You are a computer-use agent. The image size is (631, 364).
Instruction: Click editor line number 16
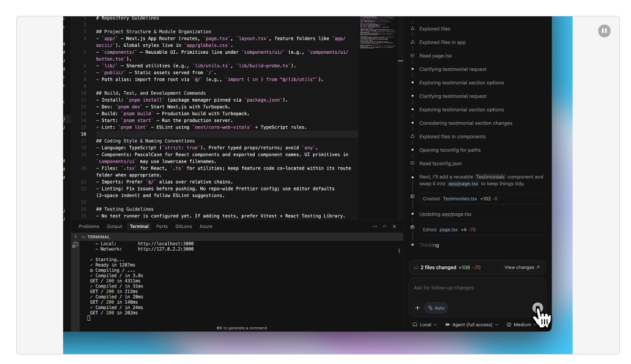coord(84,134)
